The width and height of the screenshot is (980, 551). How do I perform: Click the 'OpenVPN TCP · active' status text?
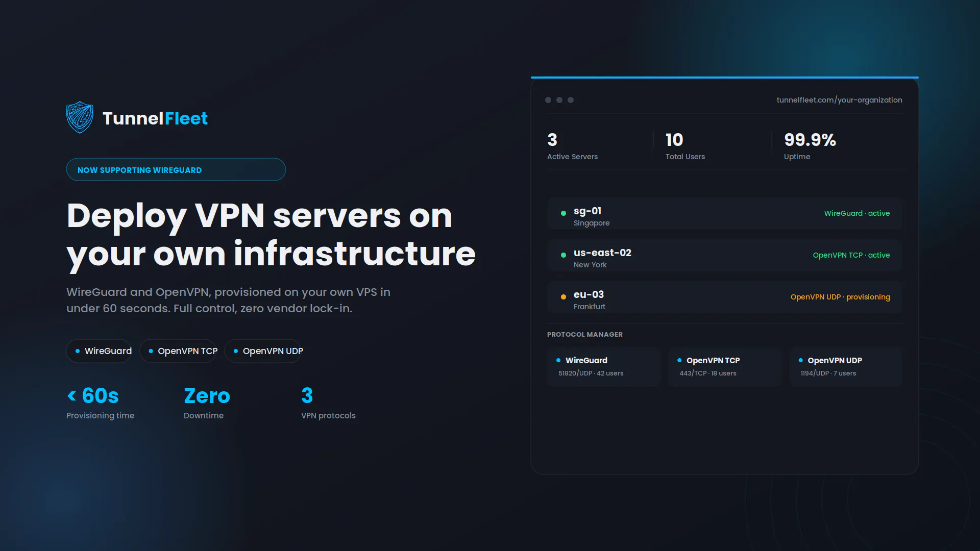851,255
